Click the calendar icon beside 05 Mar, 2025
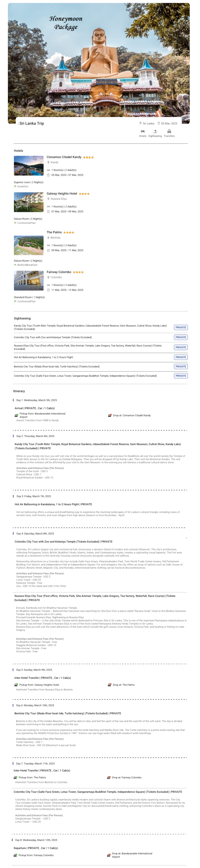 (159, 123)
